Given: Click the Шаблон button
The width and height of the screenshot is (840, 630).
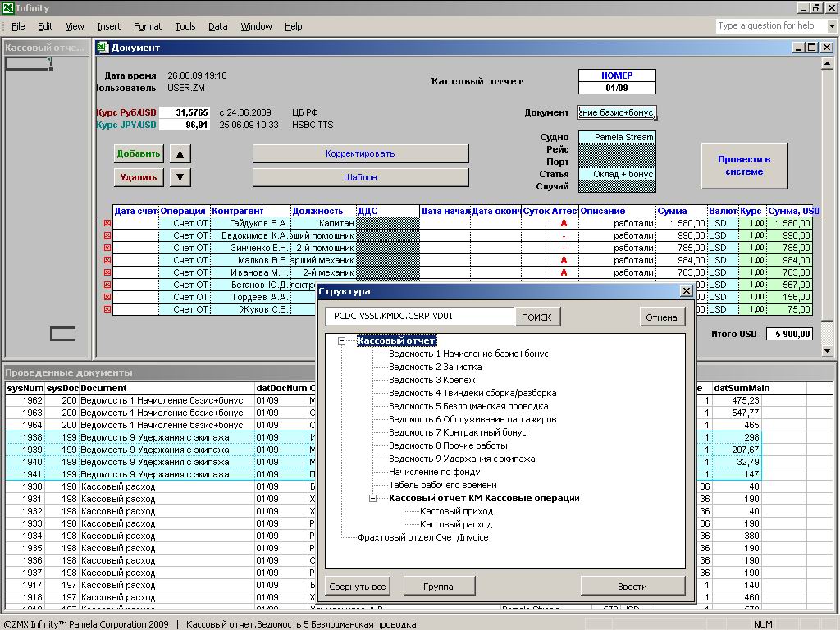Looking at the screenshot, I should [361, 177].
